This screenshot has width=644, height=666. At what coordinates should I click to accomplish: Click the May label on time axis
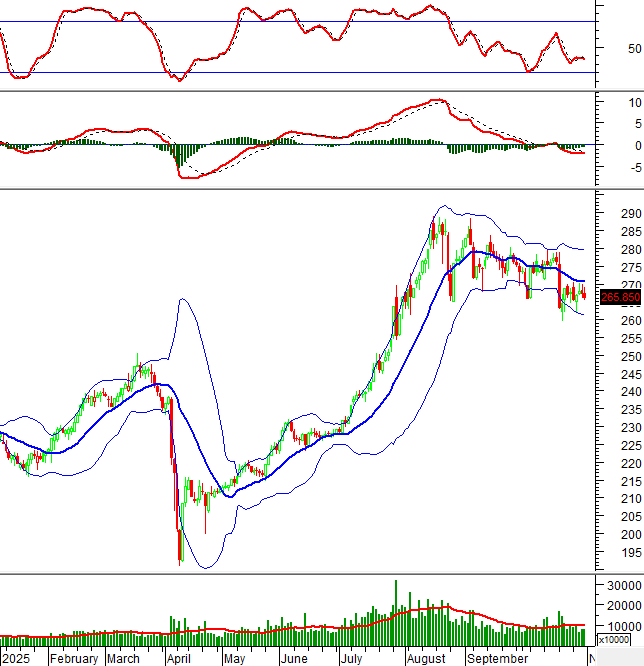click(x=235, y=659)
